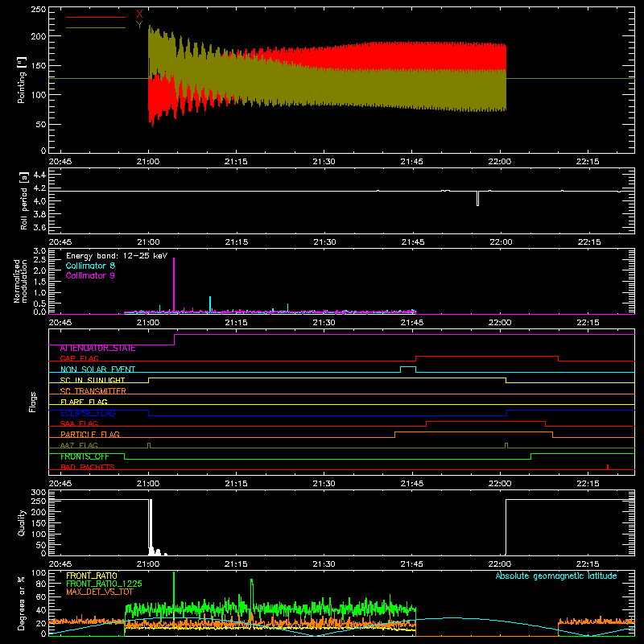Click the 21:30 label under Roll period panel
The width and height of the screenshot is (644, 644).
click(324, 242)
